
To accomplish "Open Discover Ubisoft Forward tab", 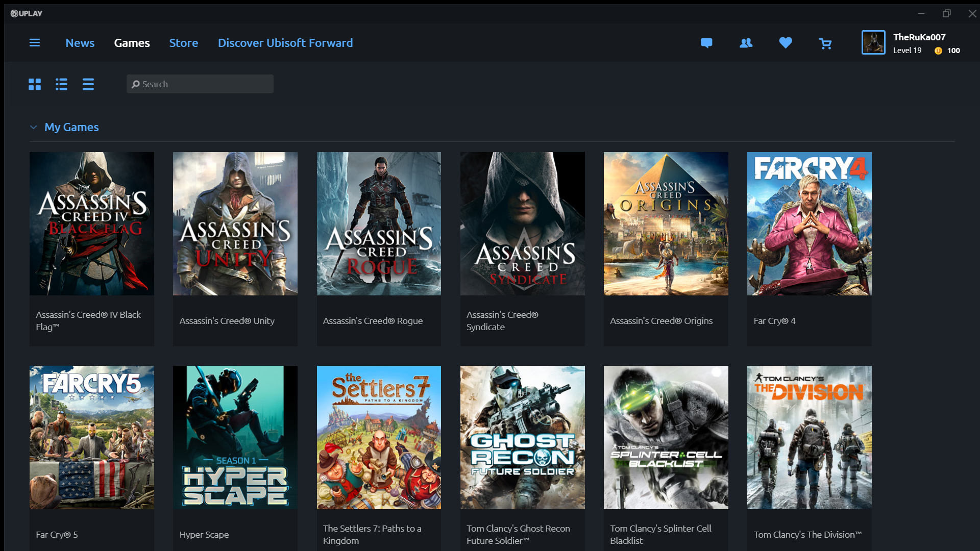I will [x=285, y=43].
